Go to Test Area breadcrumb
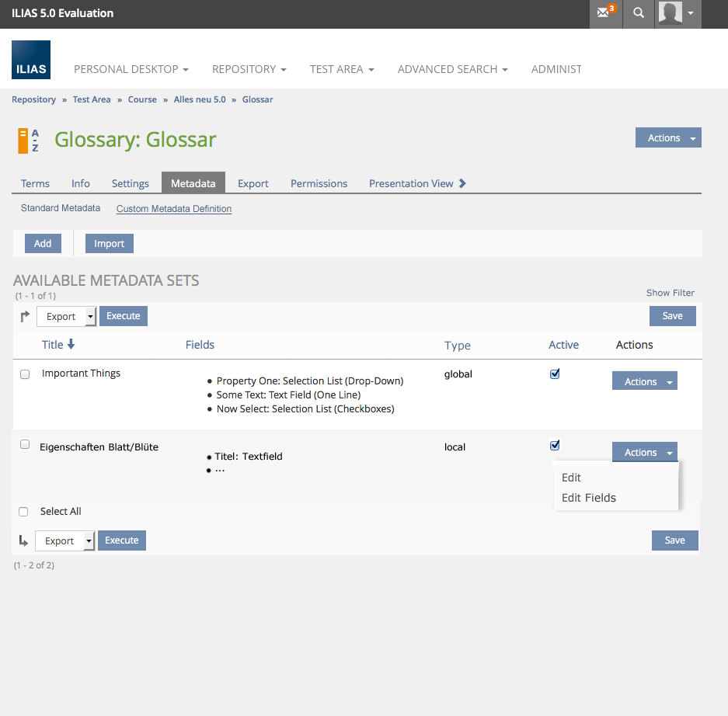 (92, 99)
